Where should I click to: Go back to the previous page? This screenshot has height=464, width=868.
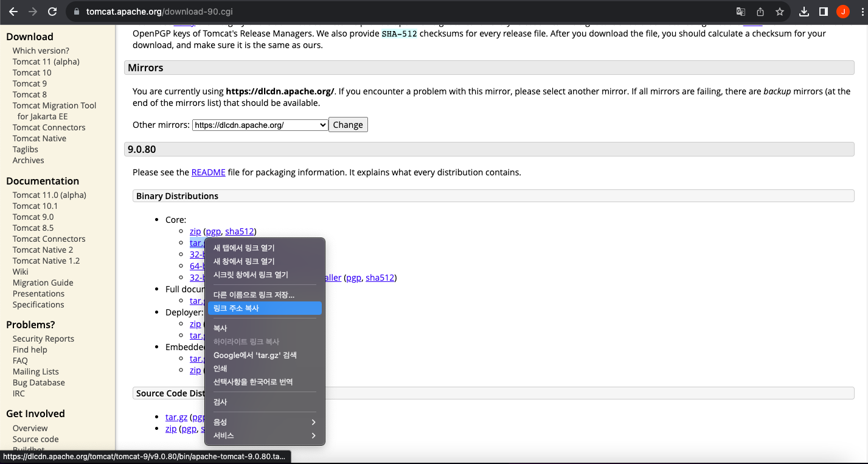13,12
